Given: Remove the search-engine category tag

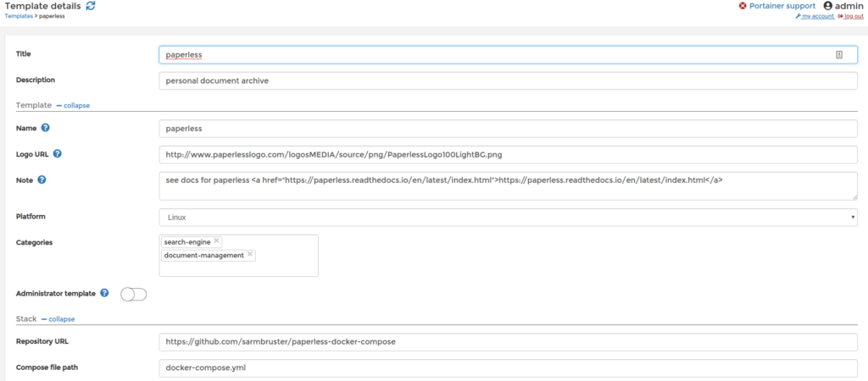Looking at the screenshot, I should coord(216,240).
